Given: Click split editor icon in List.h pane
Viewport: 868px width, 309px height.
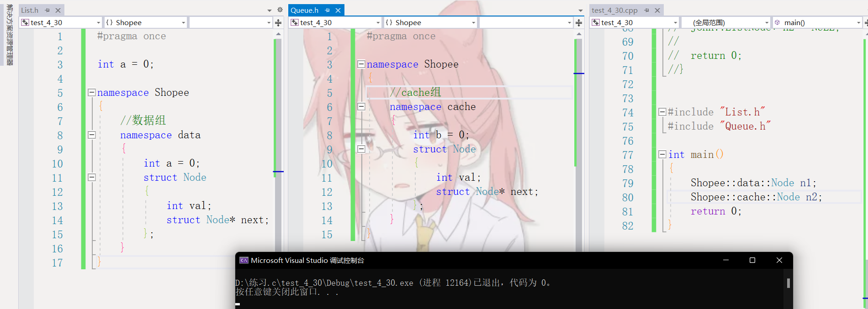Looking at the screenshot, I should click(x=278, y=22).
